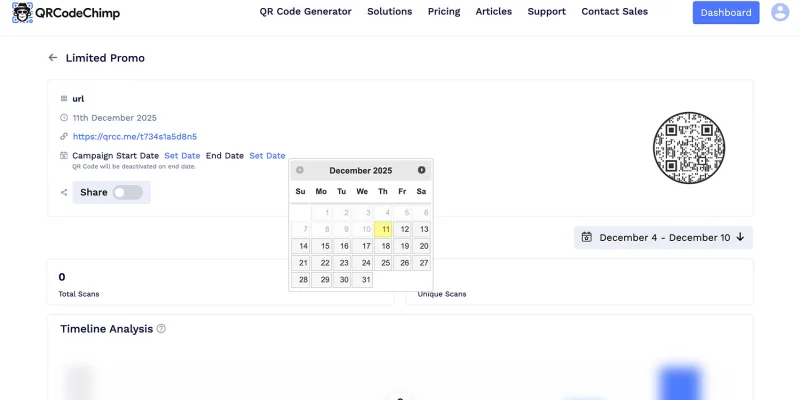Choose December 22 in the calendar
Image resolution: width=800 pixels, height=400 pixels.
[321, 263]
